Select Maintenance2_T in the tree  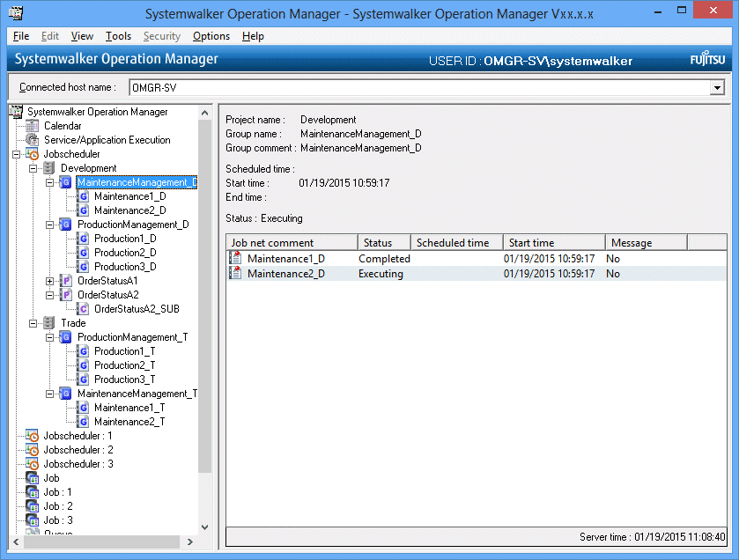pos(129,422)
